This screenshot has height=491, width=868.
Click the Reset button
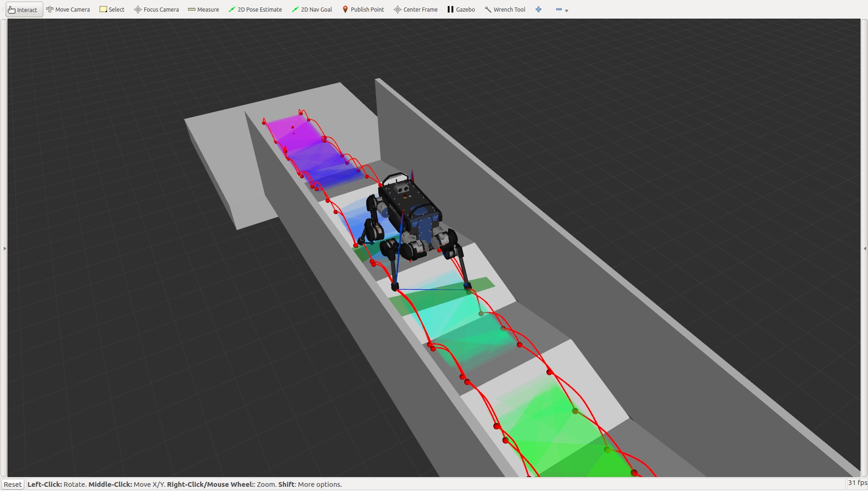pos(13,484)
